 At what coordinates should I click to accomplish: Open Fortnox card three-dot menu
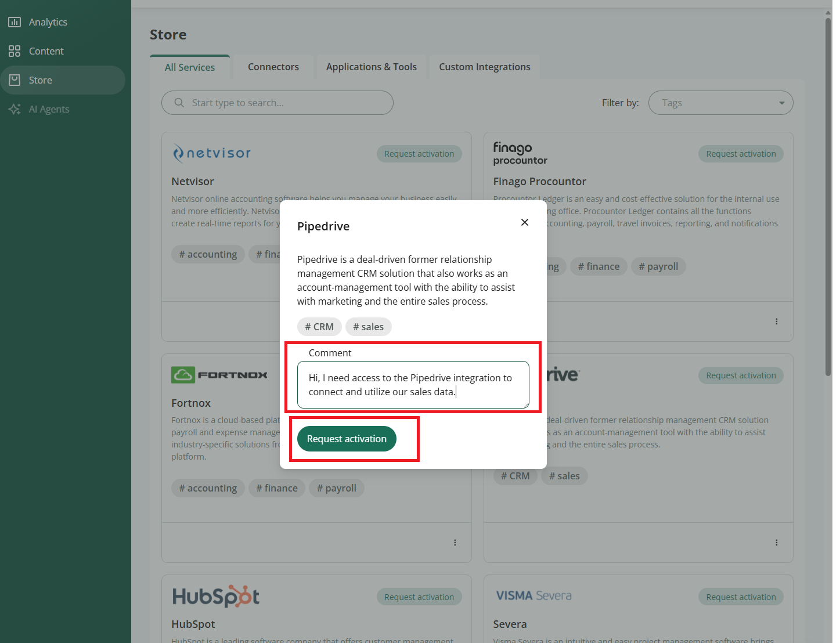click(x=455, y=543)
